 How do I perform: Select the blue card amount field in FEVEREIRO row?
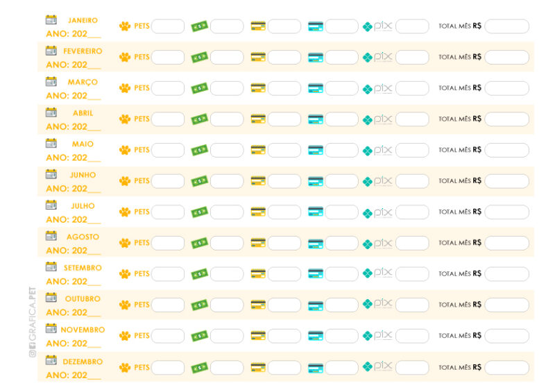point(341,57)
